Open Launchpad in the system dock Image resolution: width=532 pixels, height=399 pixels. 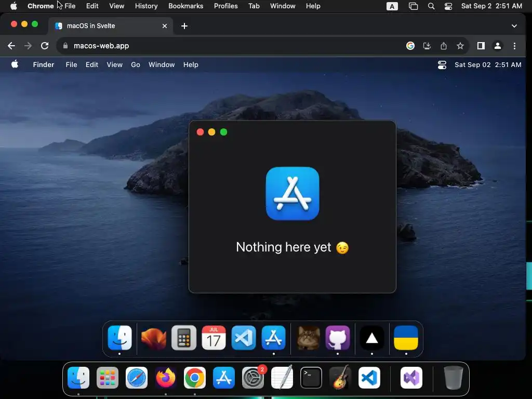pyautogui.click(x=108, y=378)
